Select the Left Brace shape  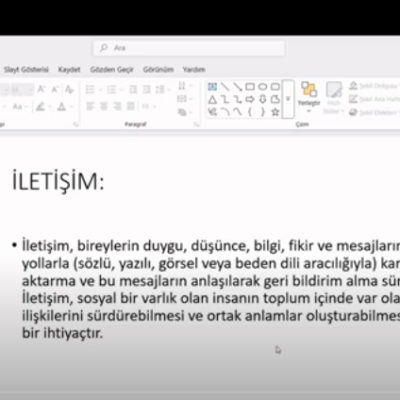250,112
